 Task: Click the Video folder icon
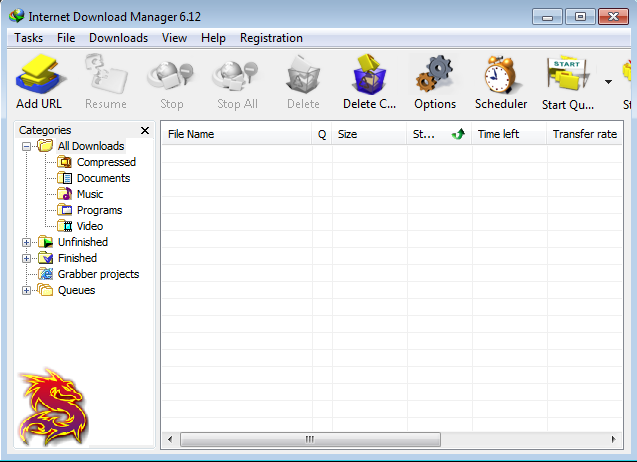pos(65,226)
